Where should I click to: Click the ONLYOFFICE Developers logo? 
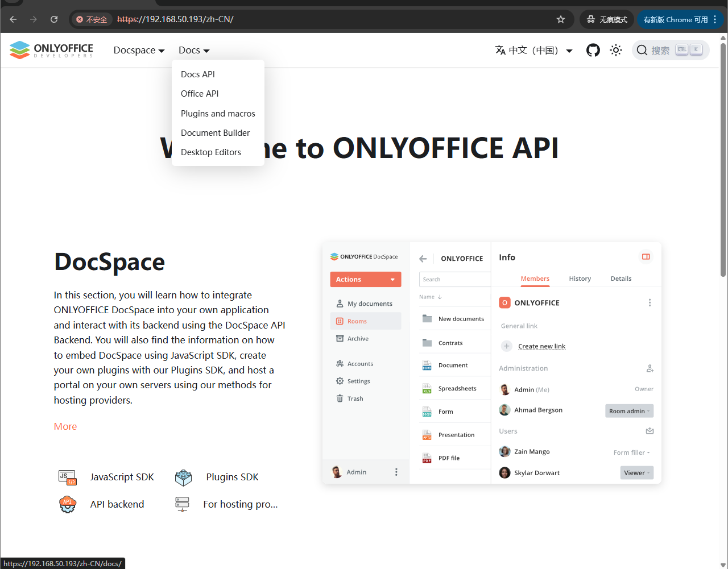[x=51, y=50]
